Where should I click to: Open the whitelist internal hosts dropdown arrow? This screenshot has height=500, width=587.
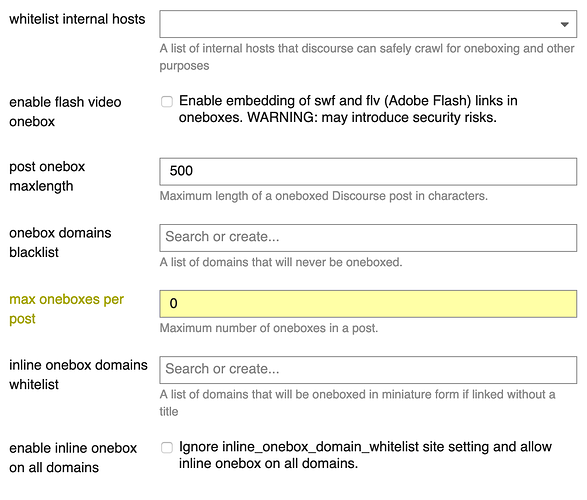[x=565, y=24]
